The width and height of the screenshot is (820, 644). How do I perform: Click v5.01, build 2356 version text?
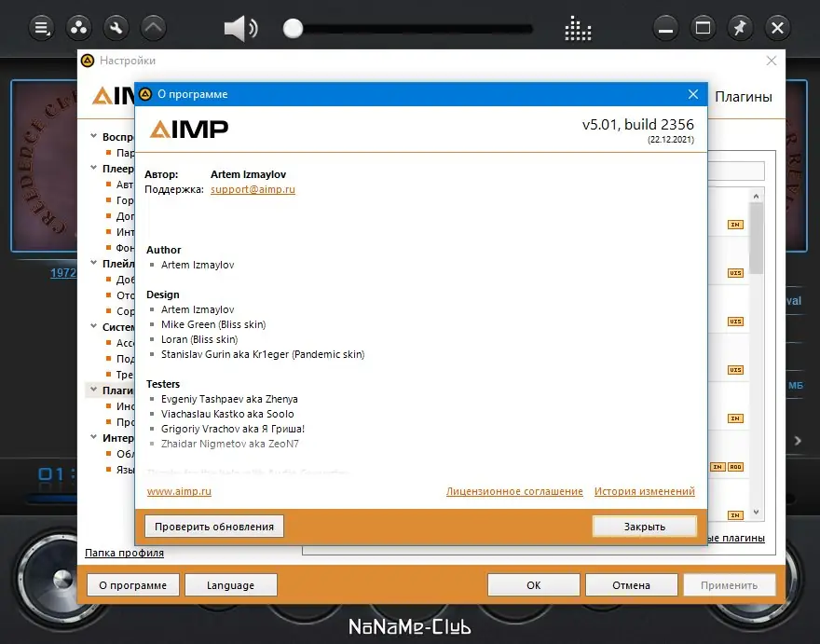point(638,125)
